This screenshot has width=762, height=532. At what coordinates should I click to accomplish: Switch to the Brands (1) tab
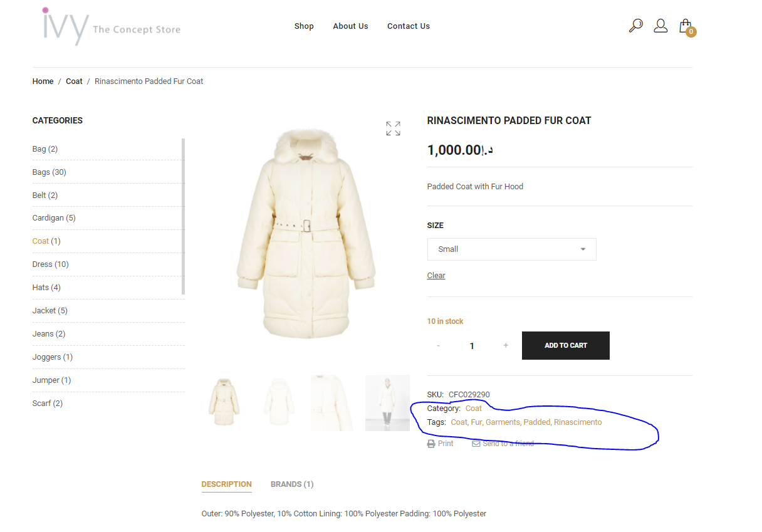(x=292, y=484)
